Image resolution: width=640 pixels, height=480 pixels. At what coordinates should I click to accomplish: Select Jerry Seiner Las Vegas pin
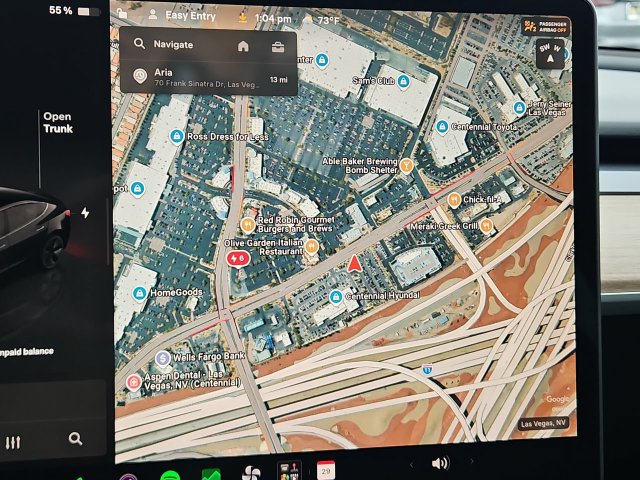pyautogui.click(x=519, y=108)
